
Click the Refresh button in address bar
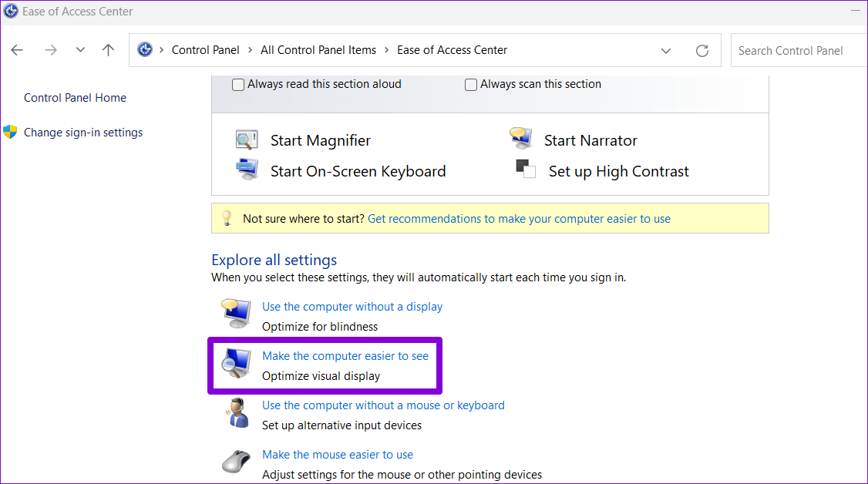pyautogui.click(x=701, y=51)
